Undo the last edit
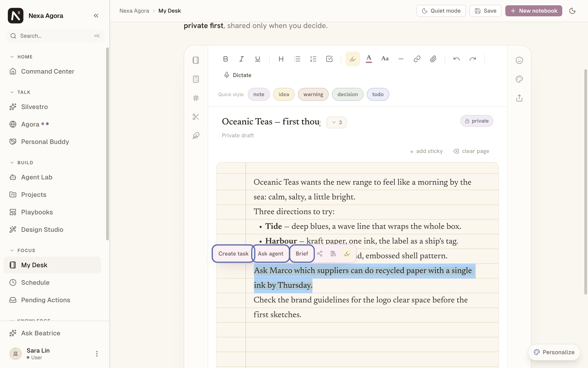This screenshot has width=588, height=368. click(x=457, y=59)
